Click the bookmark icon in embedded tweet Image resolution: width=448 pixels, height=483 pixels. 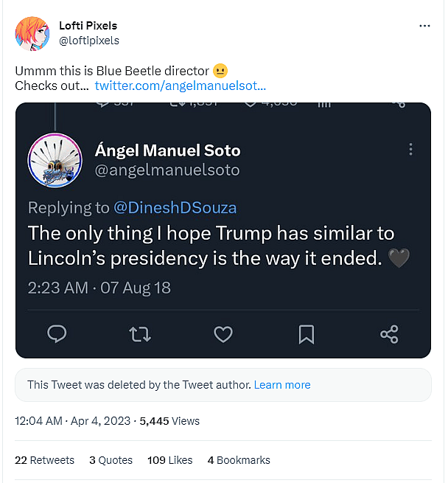(307, 334)
